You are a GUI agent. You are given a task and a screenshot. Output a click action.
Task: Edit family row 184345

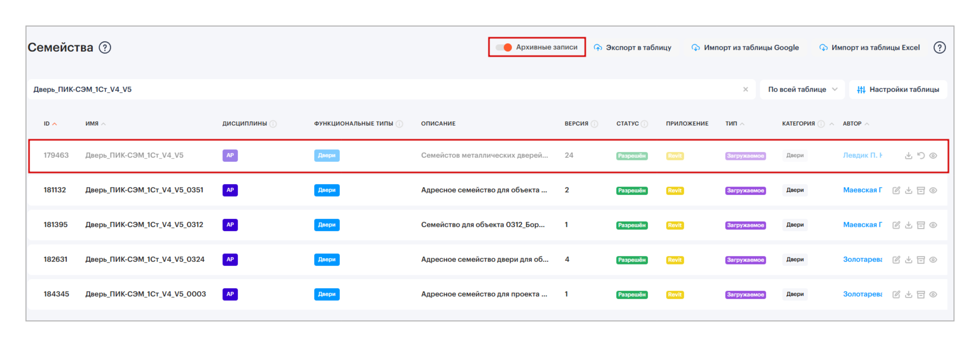pyautogui.click(x=896, y=294)
